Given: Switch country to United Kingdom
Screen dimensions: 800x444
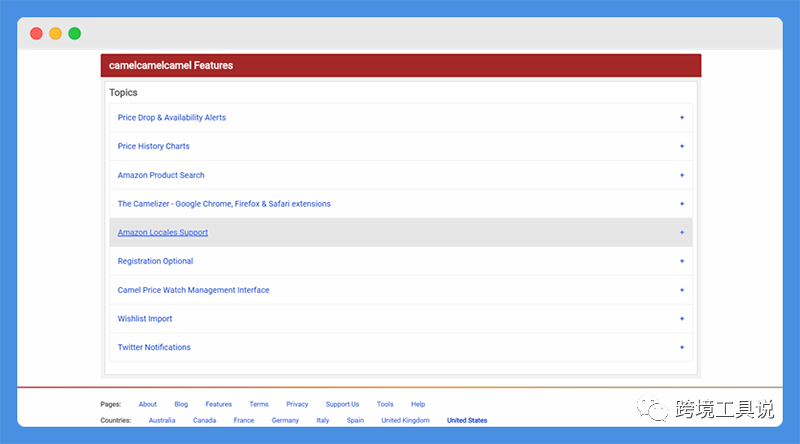Looking at the screenshot, I should click(406, 421).
